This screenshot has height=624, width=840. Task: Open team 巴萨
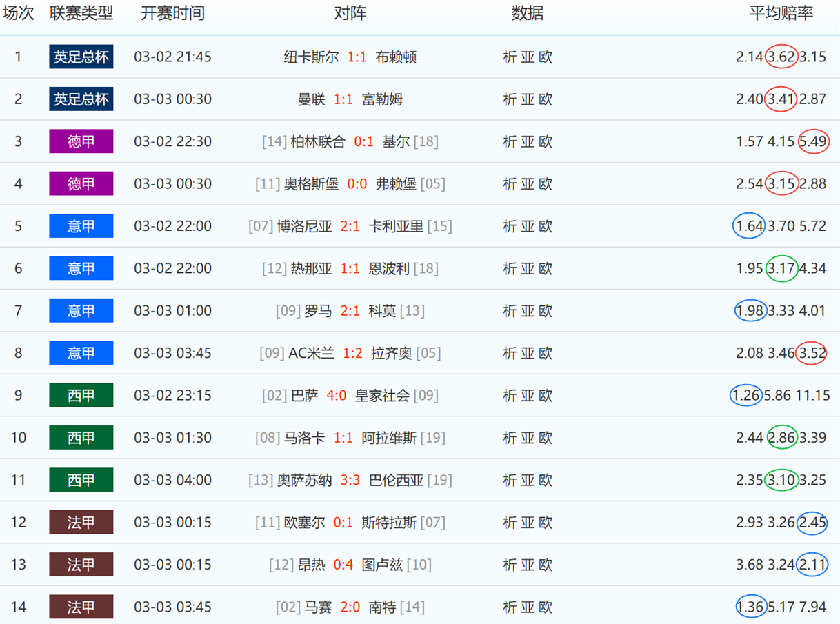304,396
